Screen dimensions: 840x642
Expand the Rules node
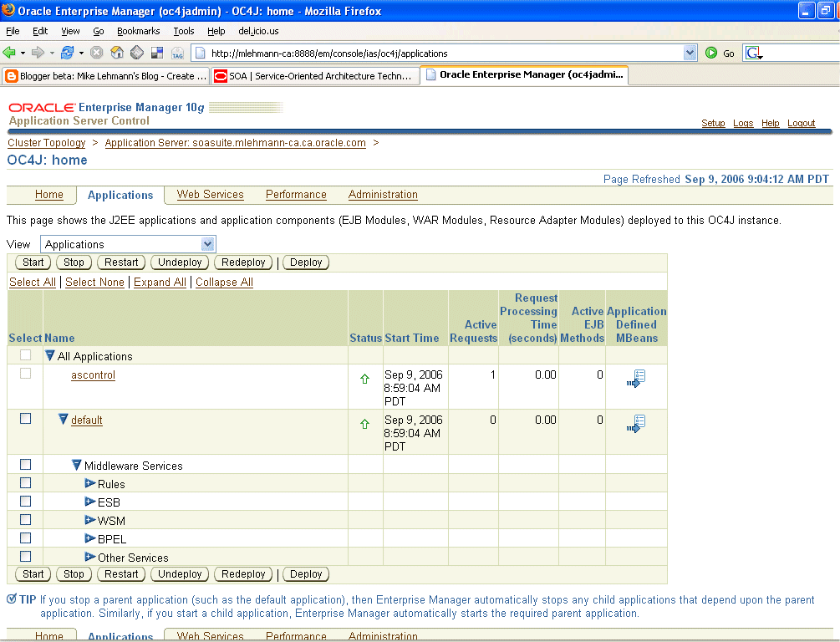90,483
